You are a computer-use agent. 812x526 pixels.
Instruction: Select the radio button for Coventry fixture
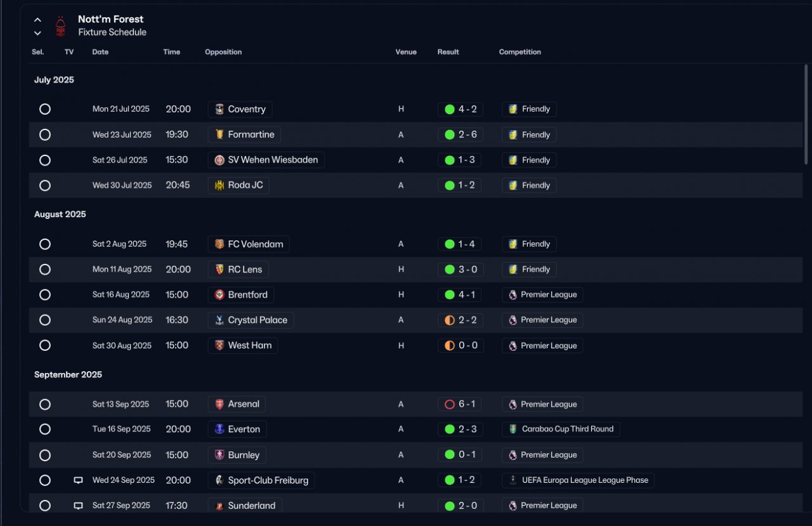45,109
